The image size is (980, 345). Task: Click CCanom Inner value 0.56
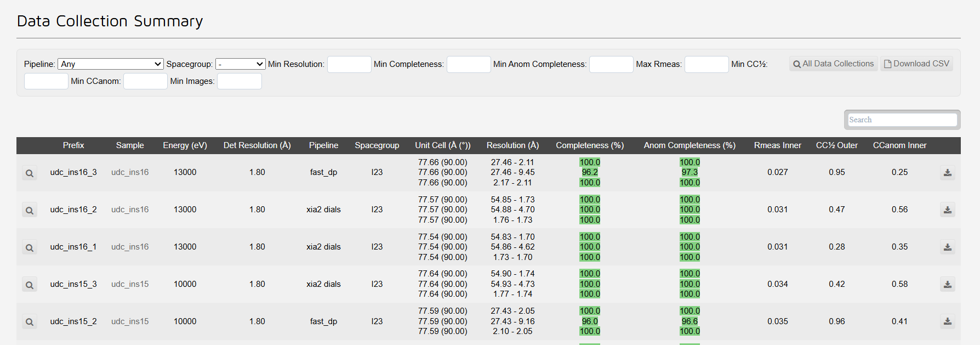[x=899, y=210]
